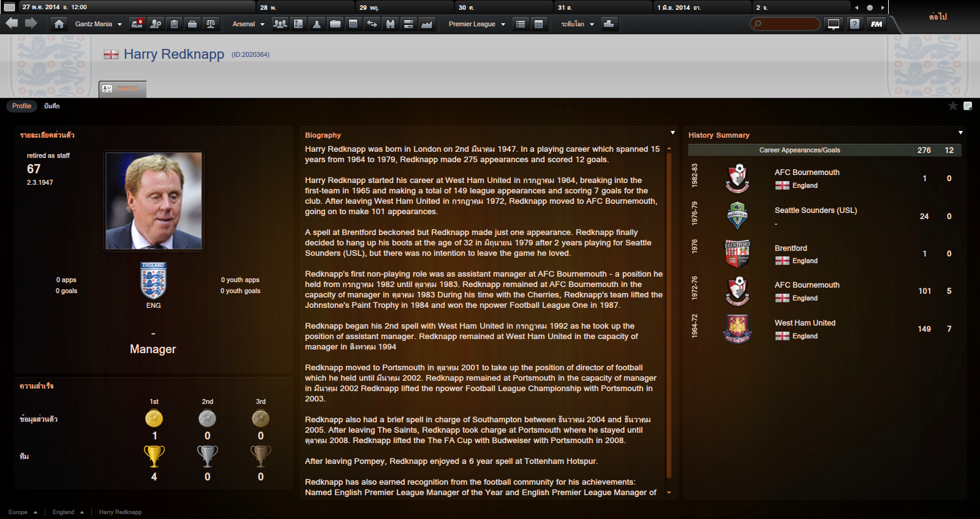Select the Profile tab
Viewport: 980px width, 519px height.
[x=21, y=106]
